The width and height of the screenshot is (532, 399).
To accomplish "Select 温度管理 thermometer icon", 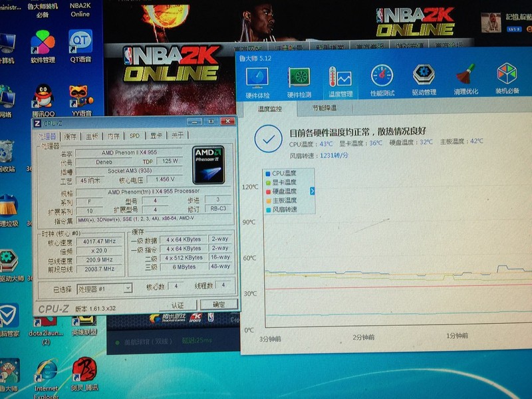I will coord(340,82).
